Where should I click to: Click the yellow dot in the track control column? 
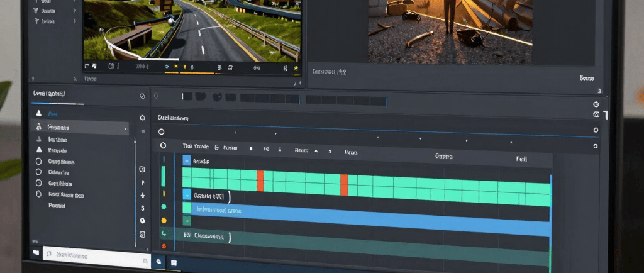[164, 220]
